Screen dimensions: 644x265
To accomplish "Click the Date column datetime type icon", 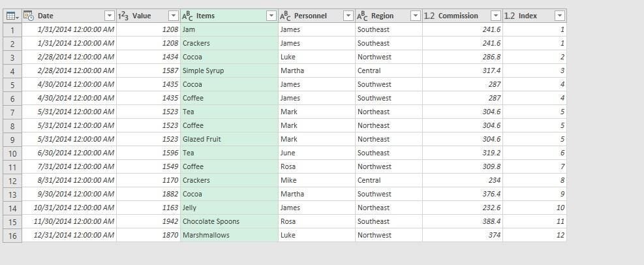I will 29,16.
